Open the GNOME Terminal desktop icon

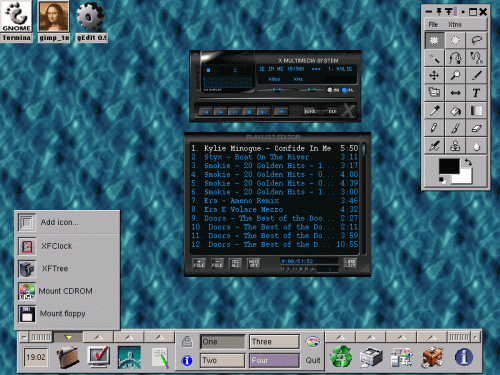pyautogui.click(x=16, y=21)
